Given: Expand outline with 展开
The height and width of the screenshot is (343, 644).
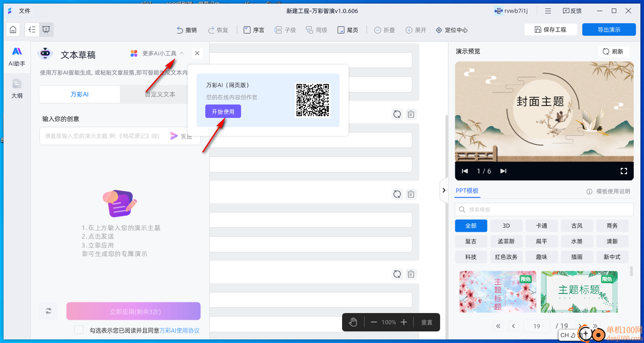Looking at the screenshot, I should (x=416, y=30).
